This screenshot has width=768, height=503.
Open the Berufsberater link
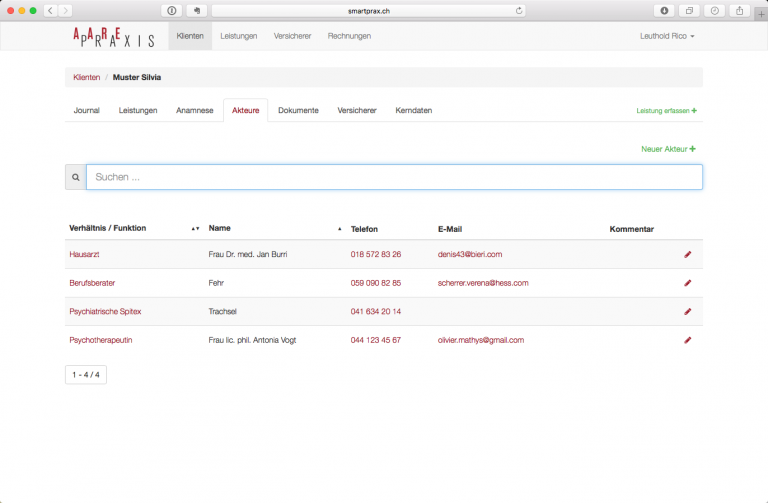(92, 283)
